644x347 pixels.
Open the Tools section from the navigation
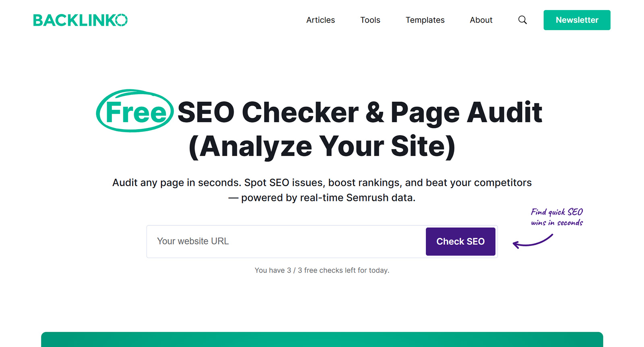(370, 20)
